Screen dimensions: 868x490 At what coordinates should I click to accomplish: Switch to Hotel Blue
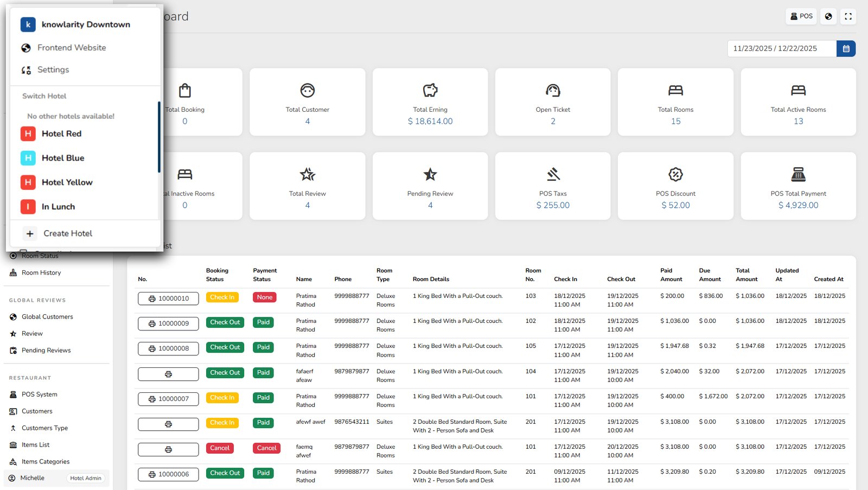click(x=63, y=158)
